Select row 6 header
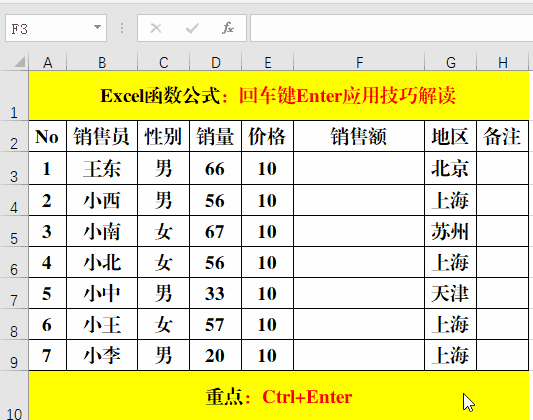This screenshot has height=420, width=533. (14, 262)
